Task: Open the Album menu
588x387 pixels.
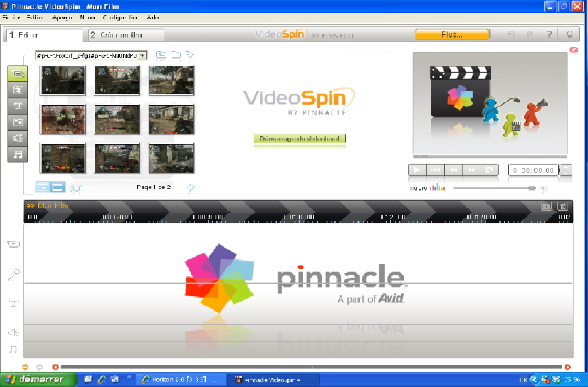Action: pos(87,17)
